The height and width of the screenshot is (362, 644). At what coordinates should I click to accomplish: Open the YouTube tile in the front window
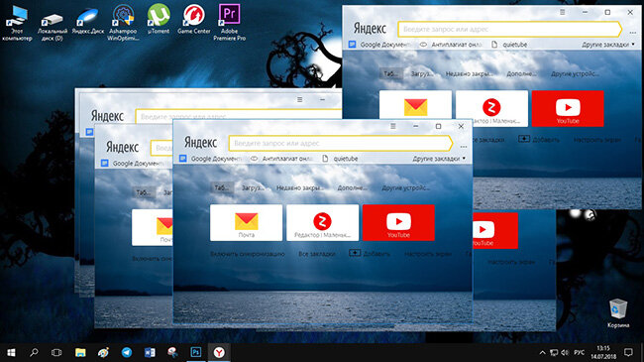[x=398, y=222]
